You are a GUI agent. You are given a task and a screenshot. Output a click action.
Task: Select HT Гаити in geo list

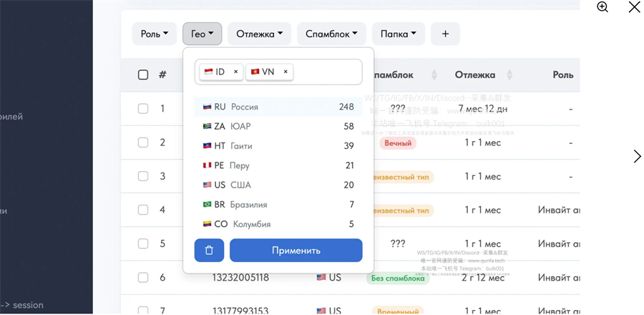278,146
